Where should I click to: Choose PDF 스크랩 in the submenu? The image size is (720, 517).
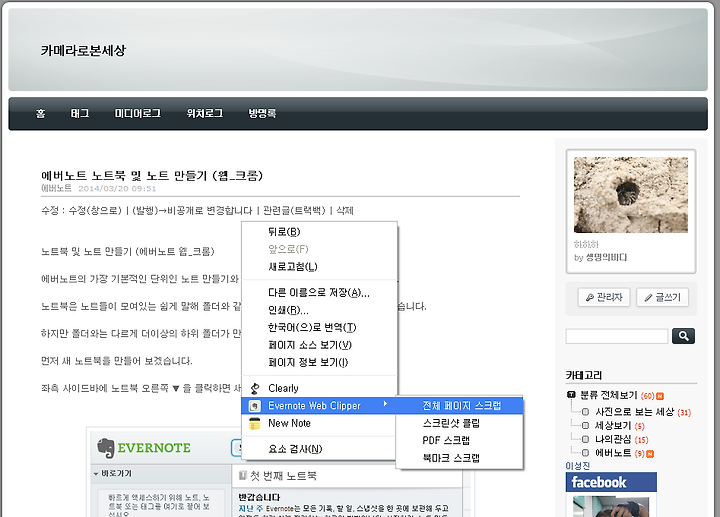pyautogui.click(x=460, y=440)
